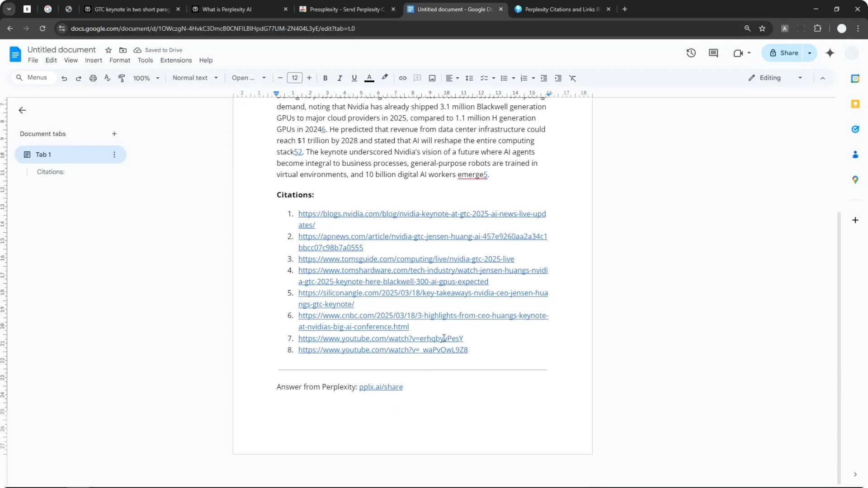This screenshot has width=868, height=488.
Task: Toggle bold formatting
Action: [x=325, y=78]
